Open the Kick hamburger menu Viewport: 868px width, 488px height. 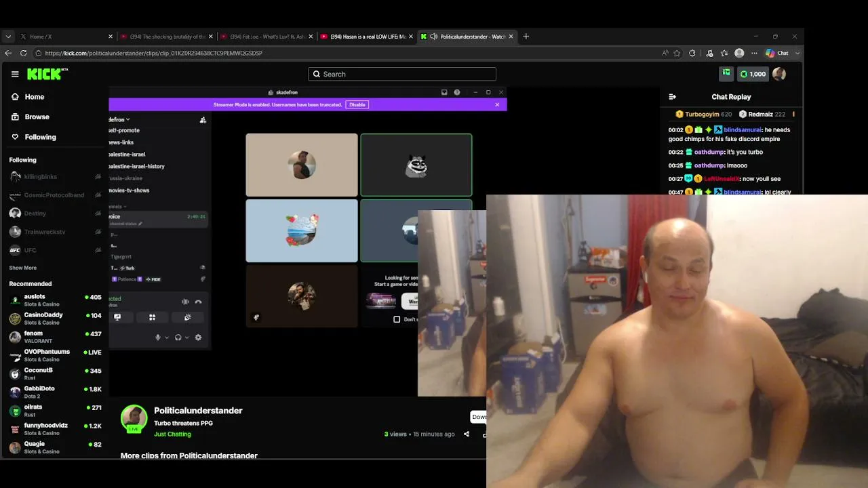coord(15,74)
